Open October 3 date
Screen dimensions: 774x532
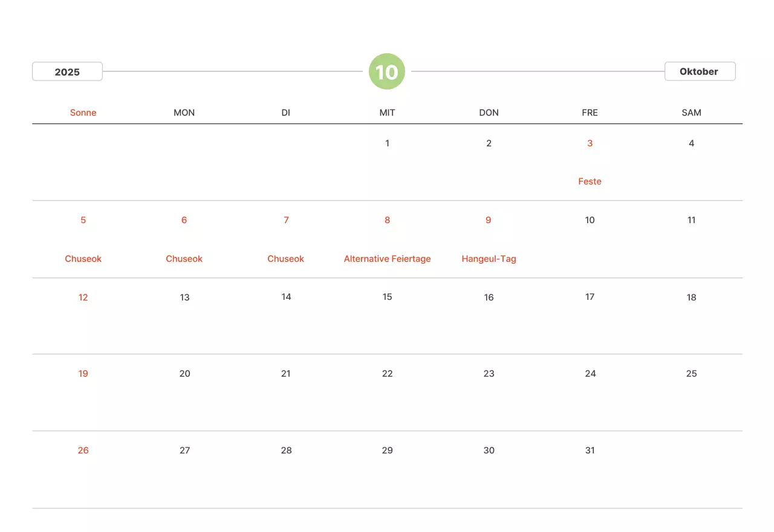(x=590, y=143)
